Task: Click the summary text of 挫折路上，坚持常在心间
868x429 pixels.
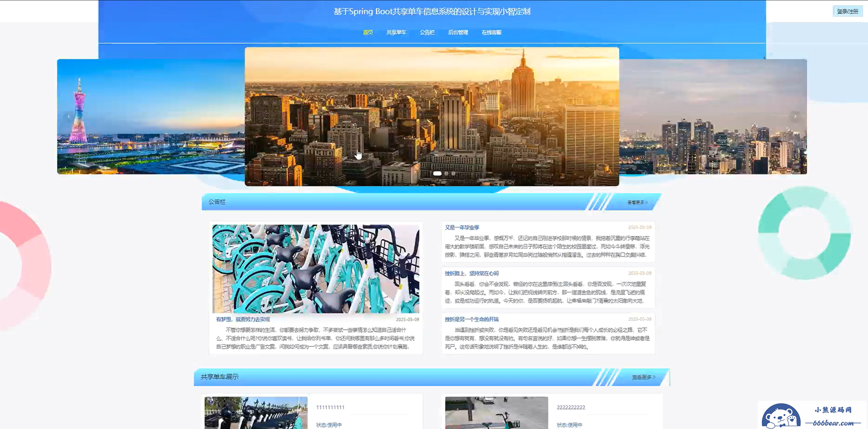Action: [x=546, y=292]
